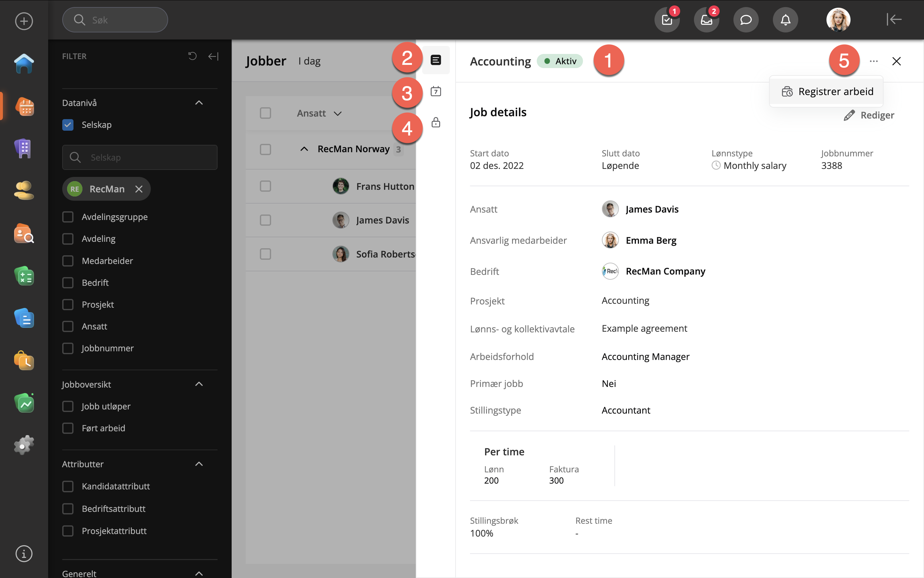
Task: Open the inbox icon with badge
Action: click(706, 20)
